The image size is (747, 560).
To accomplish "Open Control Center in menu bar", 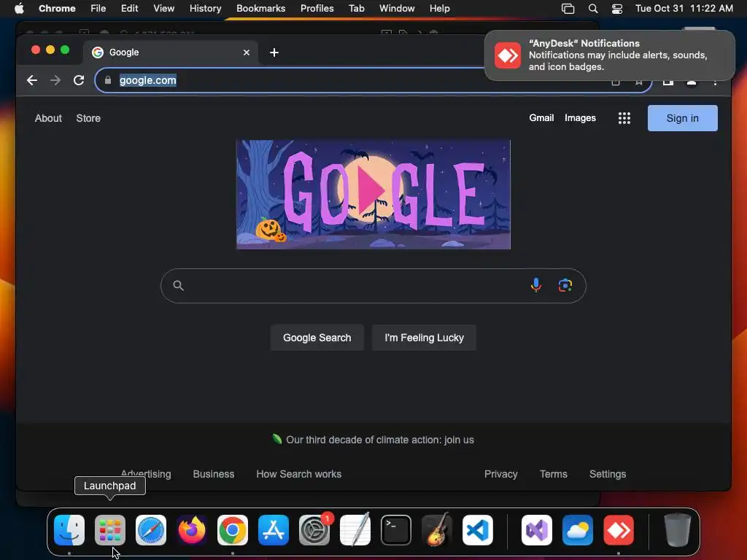I will tap(617, 9).
